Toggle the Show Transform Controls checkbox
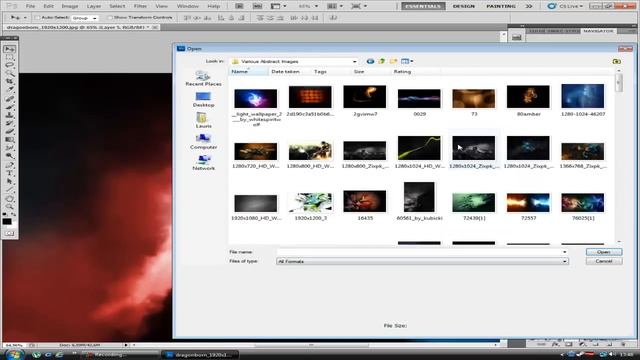The image size is (640, 360). (x=109, y=18)
